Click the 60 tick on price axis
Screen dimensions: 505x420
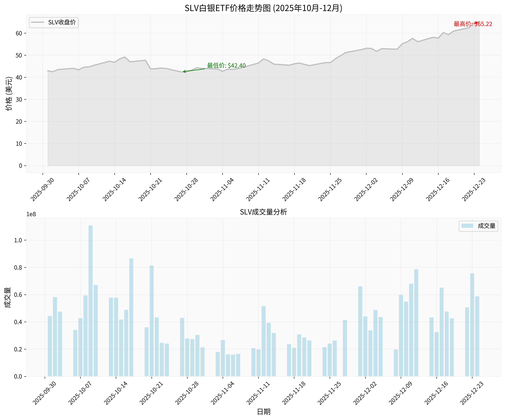(19, 33)
